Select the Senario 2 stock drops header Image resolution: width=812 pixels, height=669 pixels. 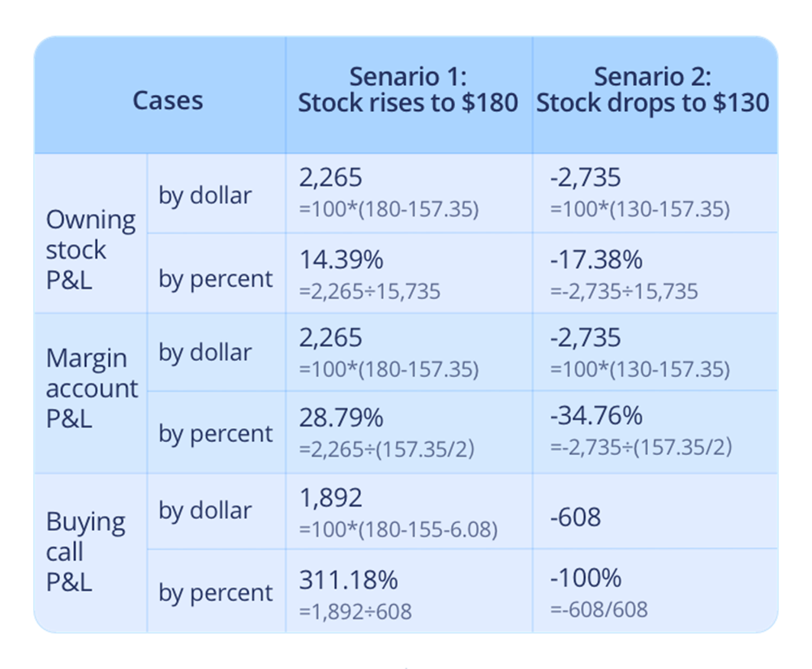point(653,90)
